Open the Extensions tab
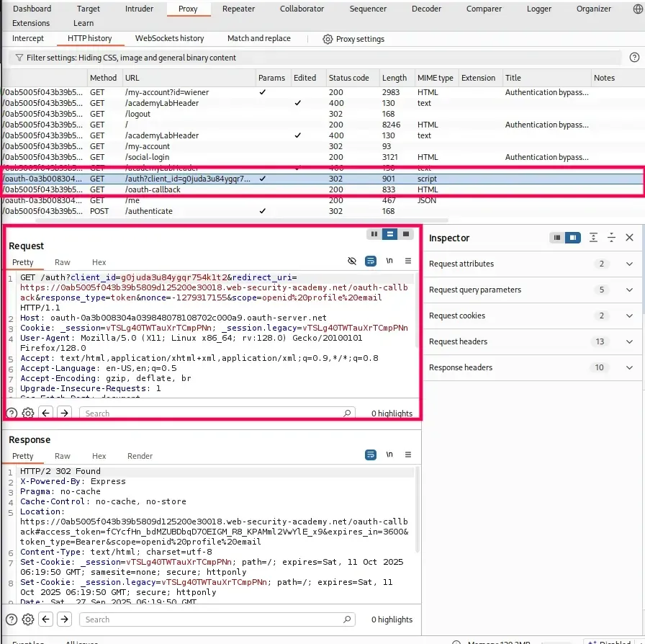The width and height of the screenshot is (645, 644). (x=31, y=23)
